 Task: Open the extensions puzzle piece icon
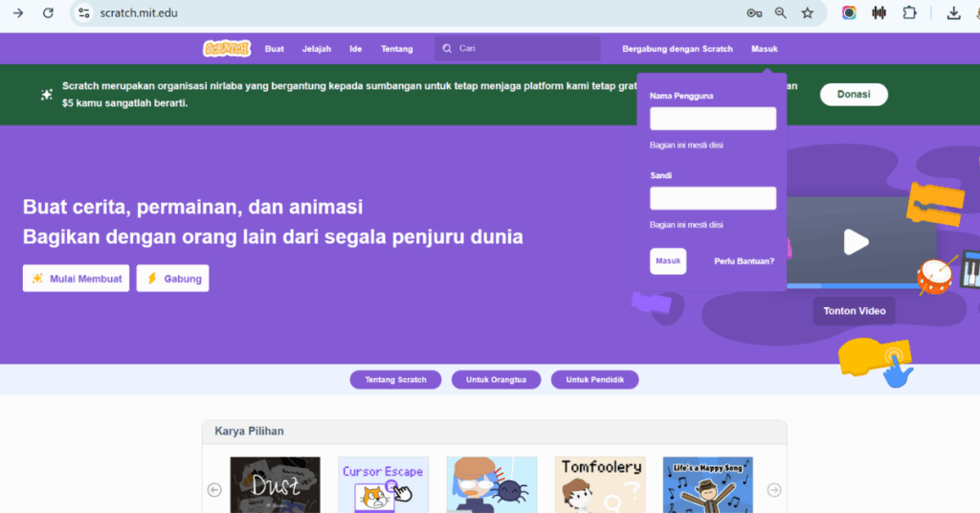coord(909,12)
